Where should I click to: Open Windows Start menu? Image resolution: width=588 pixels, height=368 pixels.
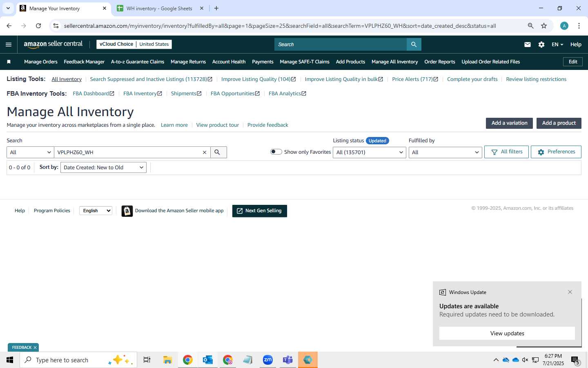10,360
